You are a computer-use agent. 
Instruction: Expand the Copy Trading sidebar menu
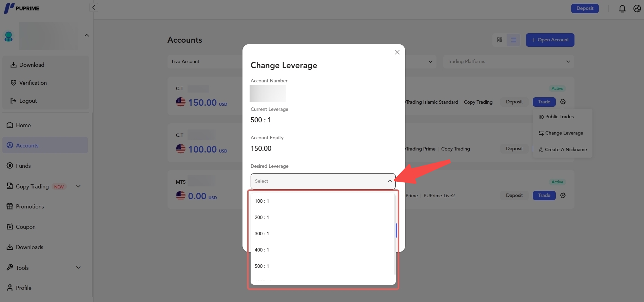[x=78, y=186]
